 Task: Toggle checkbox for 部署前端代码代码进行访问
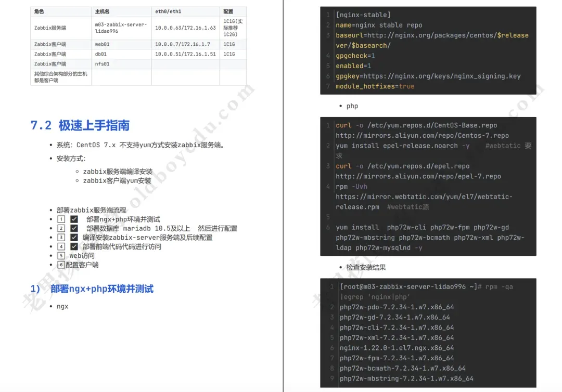tap(74, 246)
